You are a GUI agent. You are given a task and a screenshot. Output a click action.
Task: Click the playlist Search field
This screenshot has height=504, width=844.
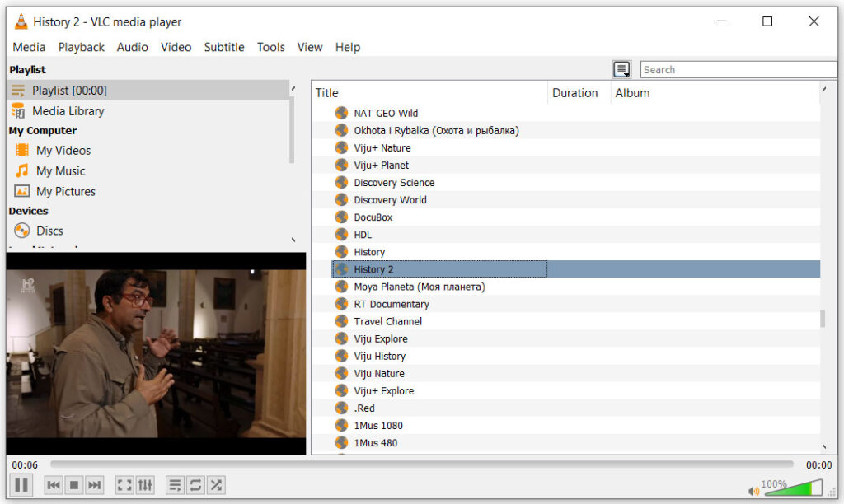coord(738,70)
